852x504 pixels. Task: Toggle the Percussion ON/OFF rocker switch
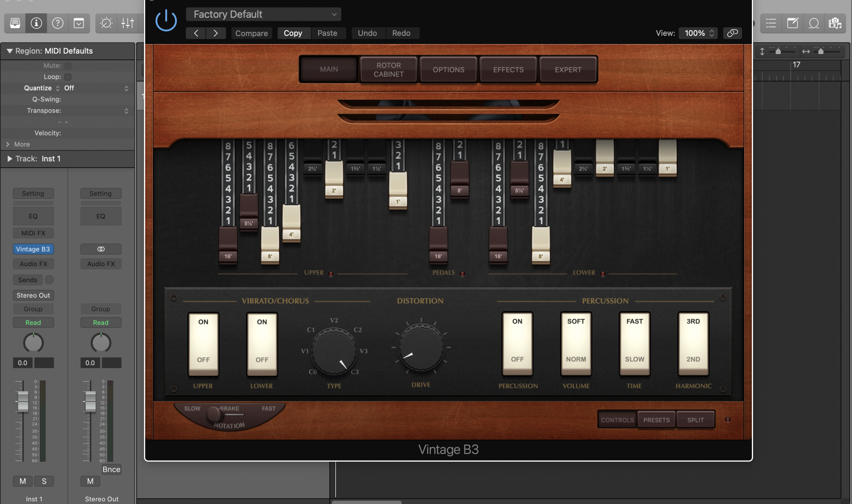point(517,343)
